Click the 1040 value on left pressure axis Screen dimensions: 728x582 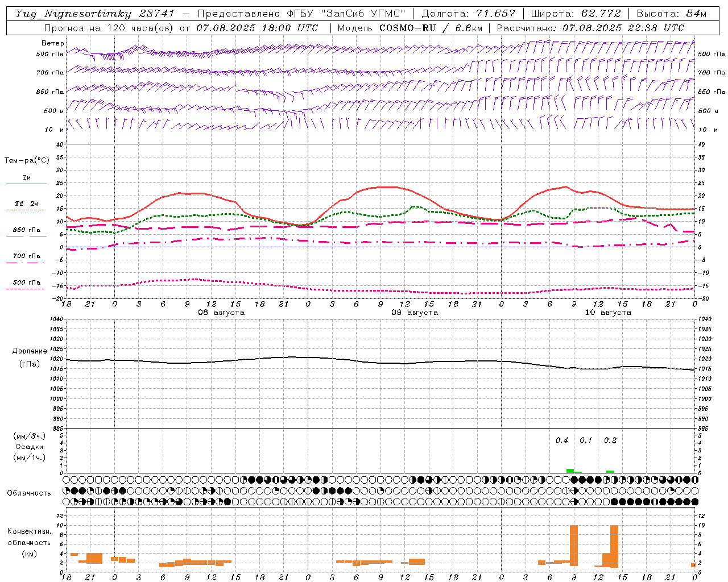(x=56, y=319)
